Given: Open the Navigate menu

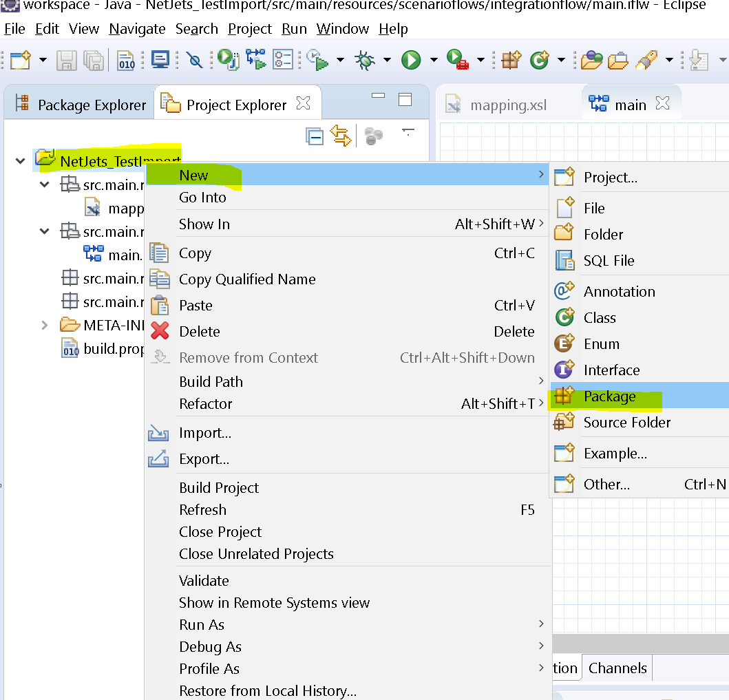Looking at the screenshot, I should 137,29.
